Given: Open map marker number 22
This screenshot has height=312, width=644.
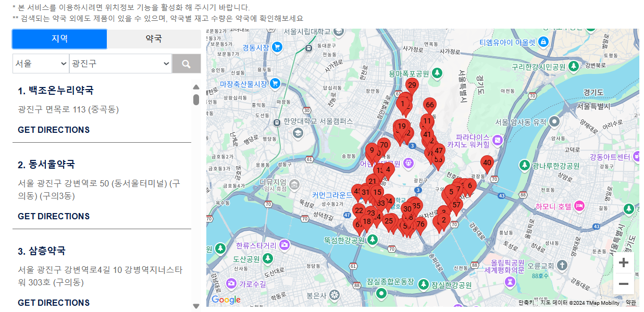Looking at the screenshot, I should [358, 212].
